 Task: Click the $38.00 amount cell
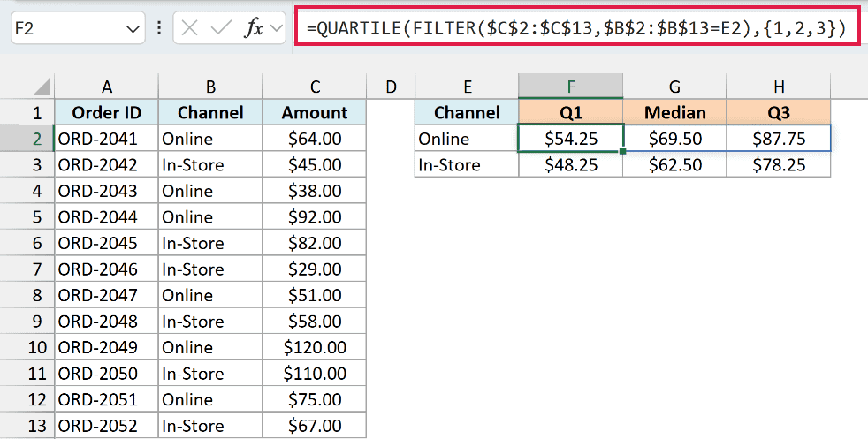click(x=315, y=191)
